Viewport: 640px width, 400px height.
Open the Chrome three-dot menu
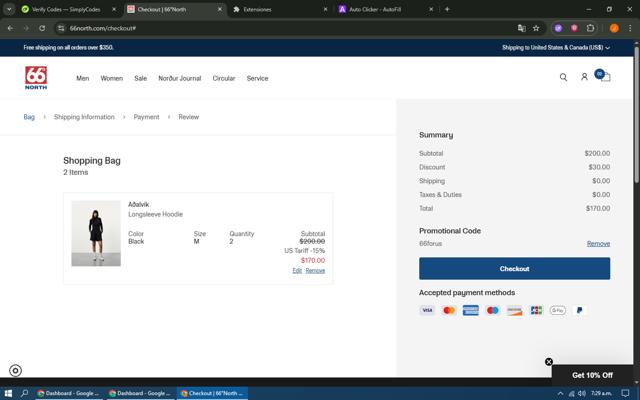[630, 28]
